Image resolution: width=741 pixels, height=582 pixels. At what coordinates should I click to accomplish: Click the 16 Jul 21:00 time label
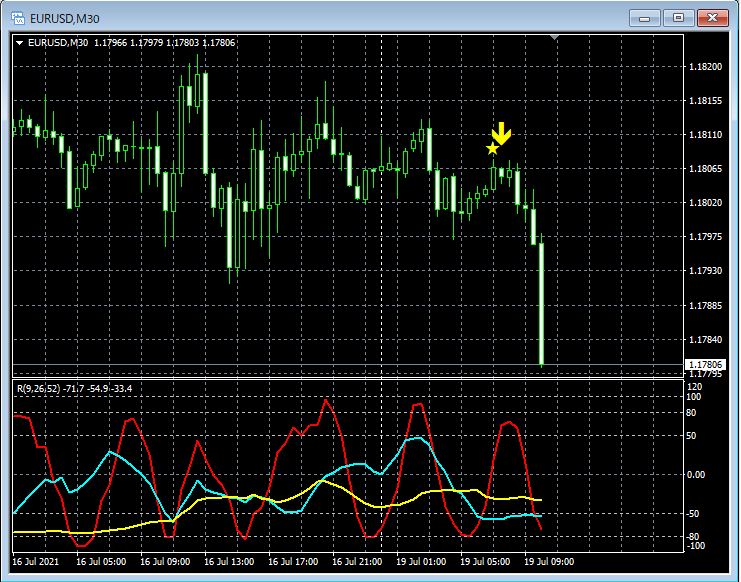[357, 562]
